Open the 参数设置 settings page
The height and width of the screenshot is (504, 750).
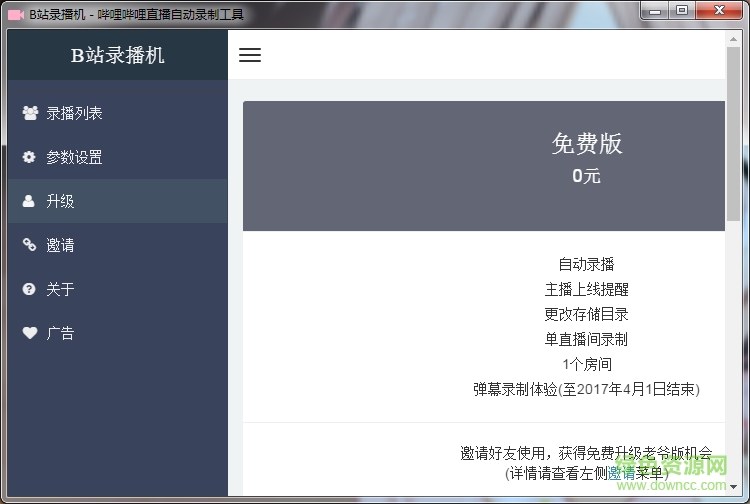point(74,157)
